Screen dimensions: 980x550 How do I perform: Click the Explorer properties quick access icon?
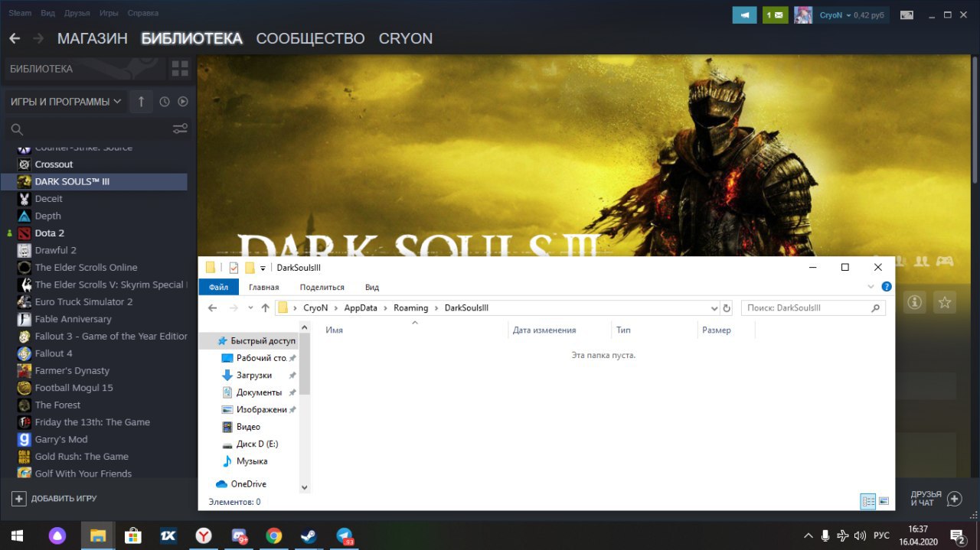[234, 268]
